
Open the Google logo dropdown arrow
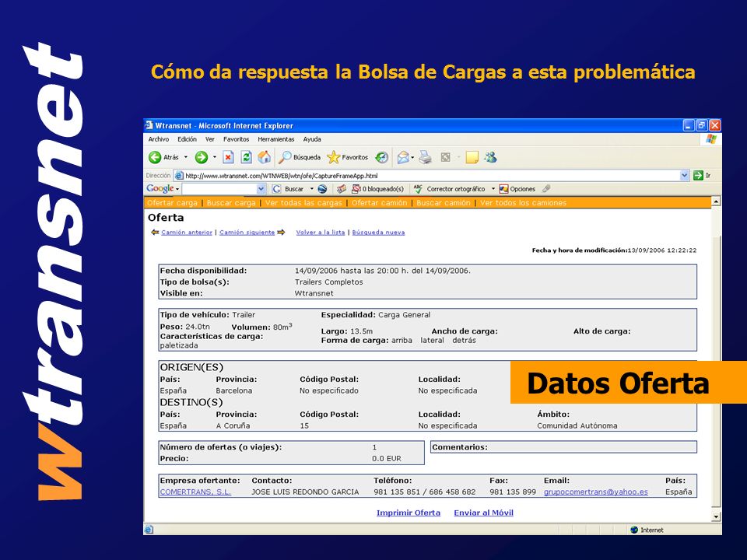click(177, 189)
